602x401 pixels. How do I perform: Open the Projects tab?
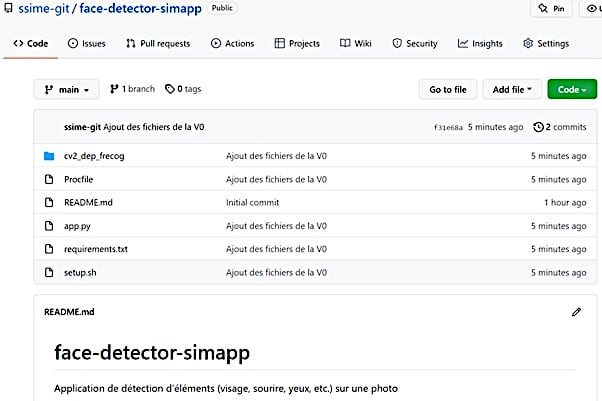coord(297,43)
